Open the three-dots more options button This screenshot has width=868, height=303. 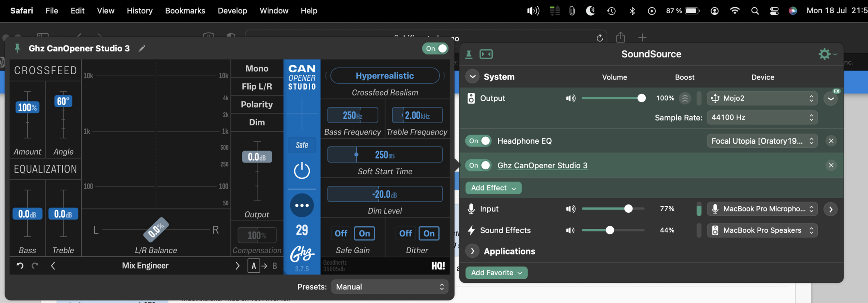coord(302,205)
